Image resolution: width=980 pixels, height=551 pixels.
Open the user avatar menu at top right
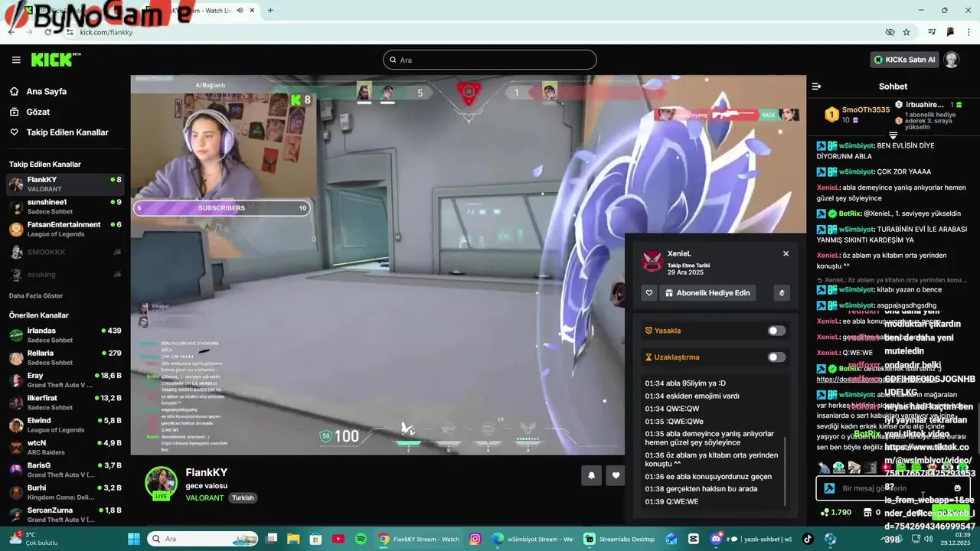(951, 60)
